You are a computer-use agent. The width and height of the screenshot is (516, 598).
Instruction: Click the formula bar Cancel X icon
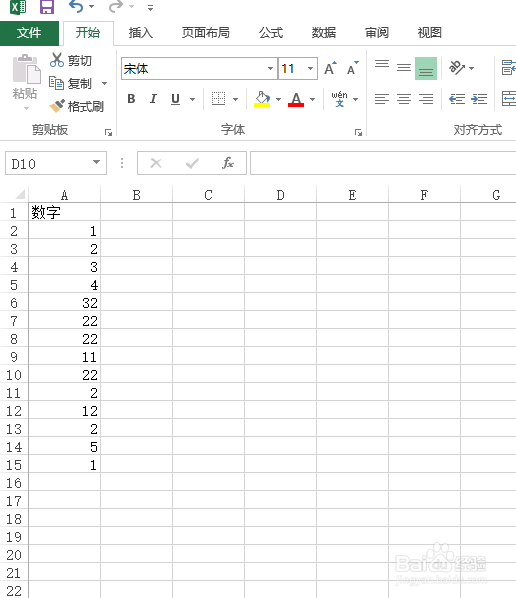coord(156,164)
